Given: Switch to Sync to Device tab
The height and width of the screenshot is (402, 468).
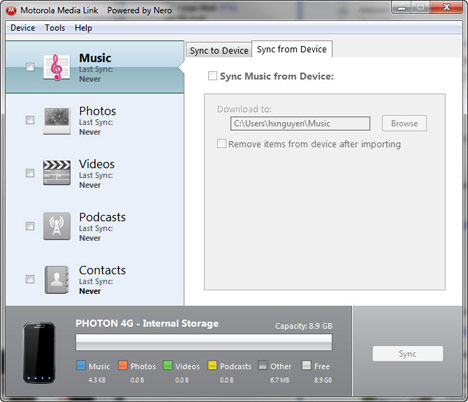Looking at the screenshot, I should 219,50.
